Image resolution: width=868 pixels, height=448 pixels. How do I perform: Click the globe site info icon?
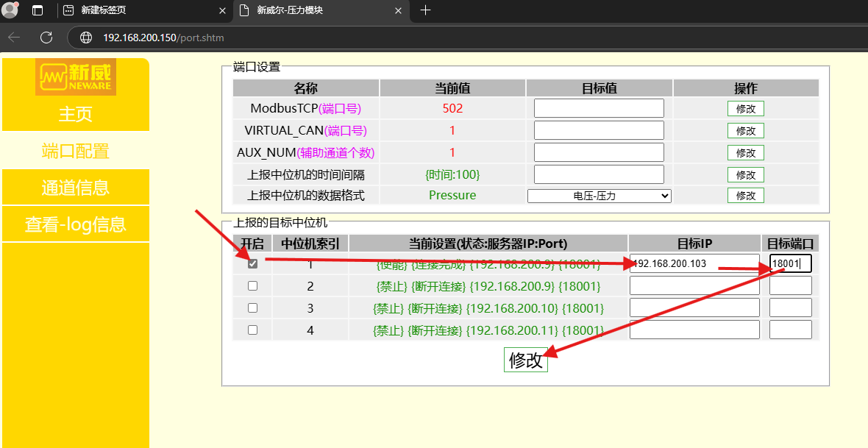(86, 38)
